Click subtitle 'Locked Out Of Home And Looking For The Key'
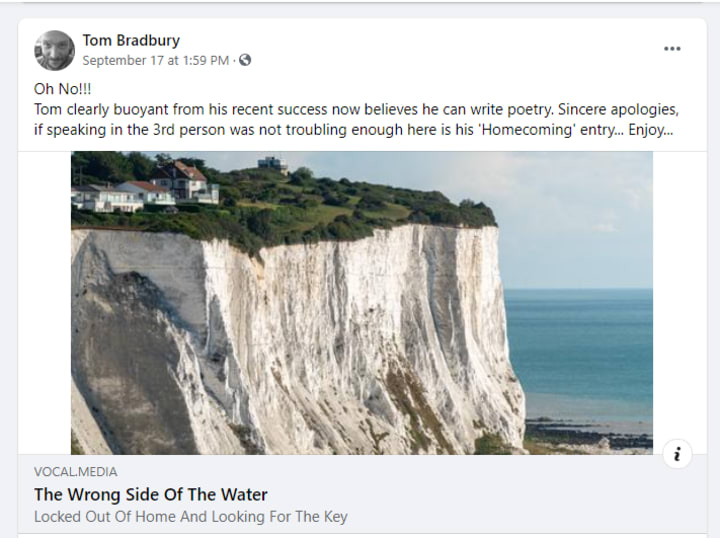 190,517
